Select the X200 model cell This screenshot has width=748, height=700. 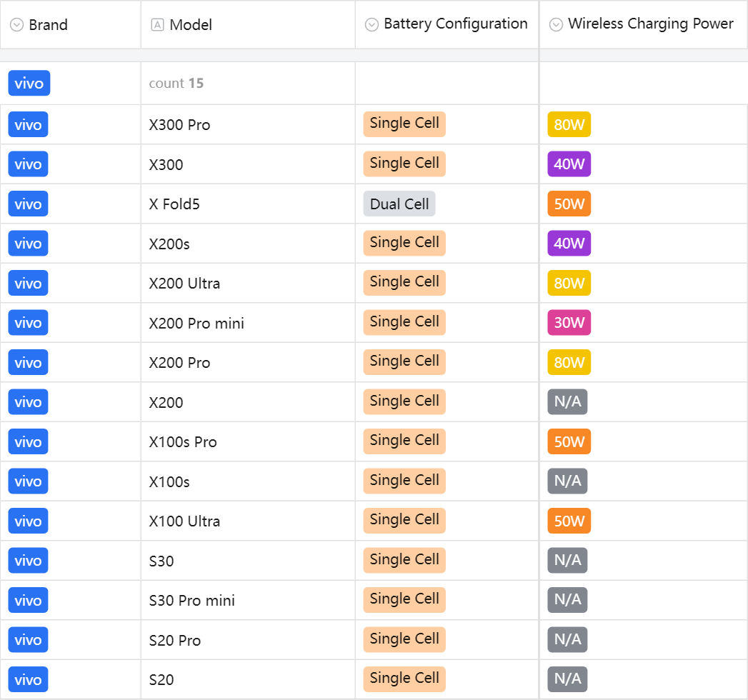(x=248, y=402)
